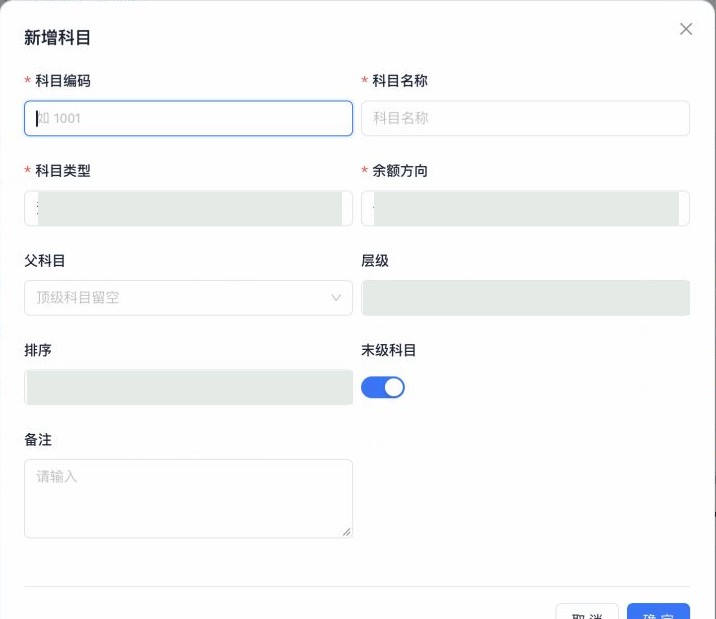Click the 科目编码 label

[x=63, y=81]
